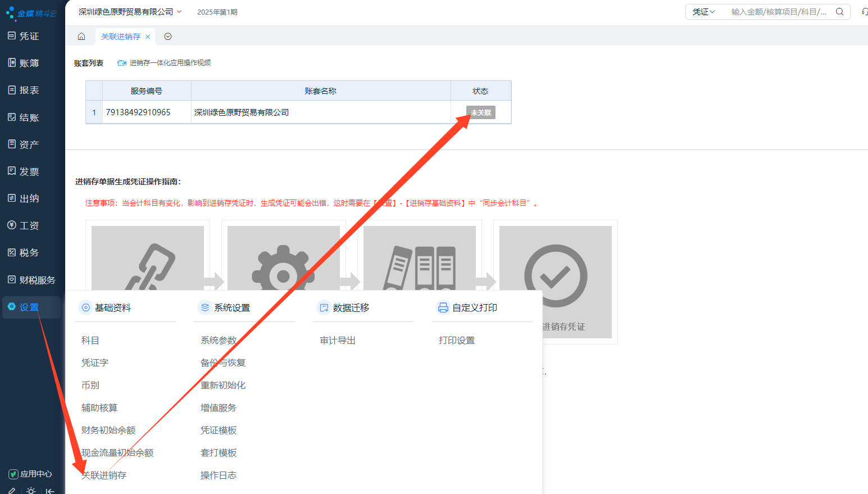Open the 结账 module in the sidebar
868x494 pixels.
[30, 117]
